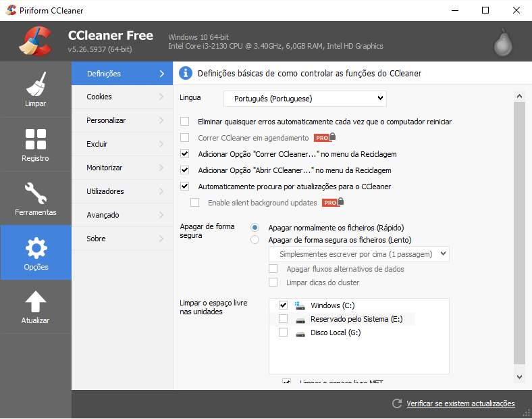Open the Atualizar upgrade arrow
The width and height of the screenshot is (532, 419).
36,307
